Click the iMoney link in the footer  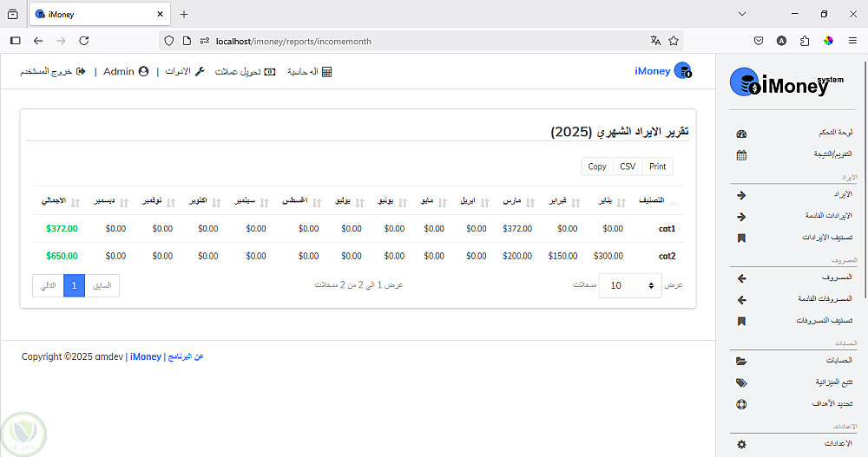point(146,357)
